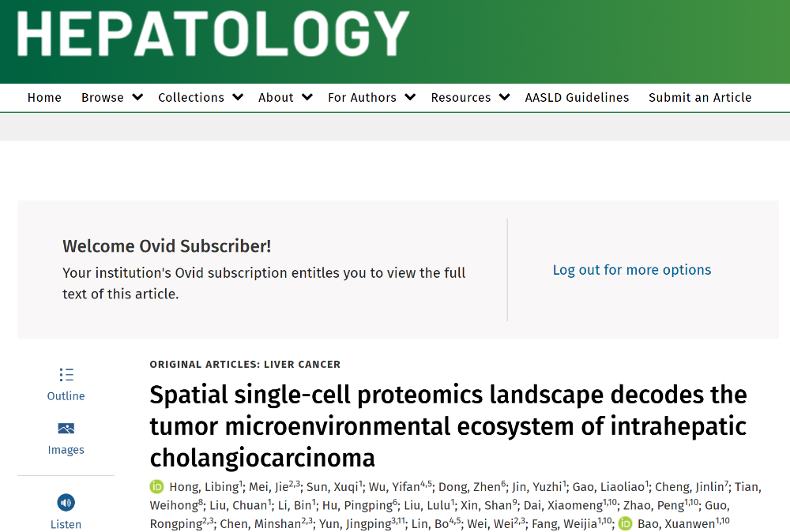
Task: Expand the Collections dropdown chevron
Action: point(238,97)
